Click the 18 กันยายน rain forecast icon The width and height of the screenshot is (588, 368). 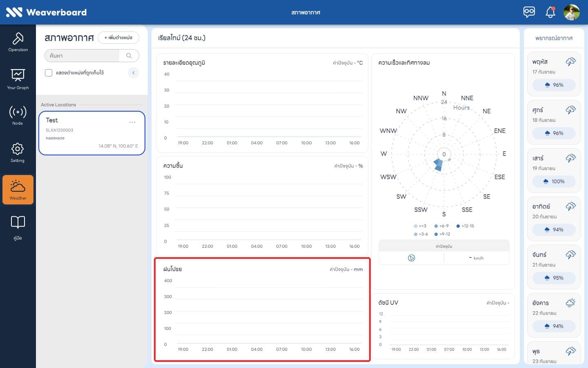(570, 110)
